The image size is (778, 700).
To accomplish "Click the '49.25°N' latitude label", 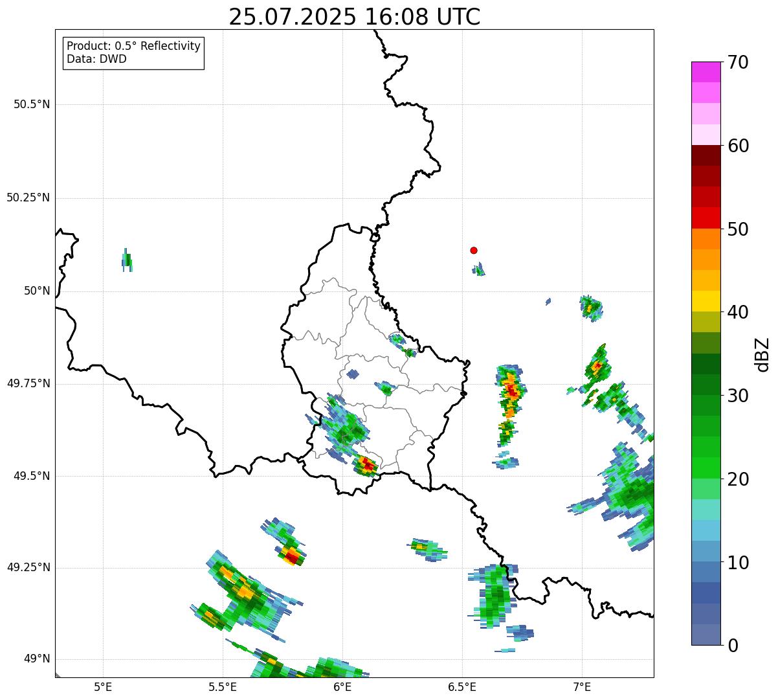I will (28, 567).
